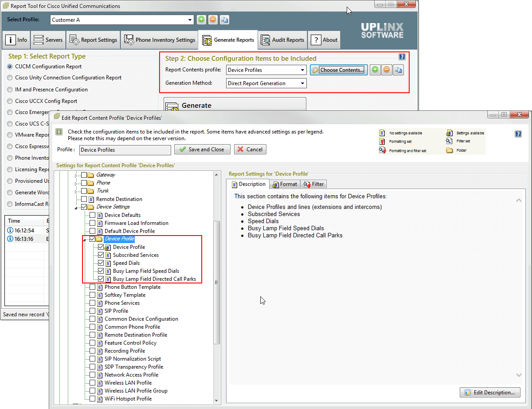The image size is (532, 409).
Task: Click info icon beside 16:12:54 log entry
Action: [x=11, y=231]
